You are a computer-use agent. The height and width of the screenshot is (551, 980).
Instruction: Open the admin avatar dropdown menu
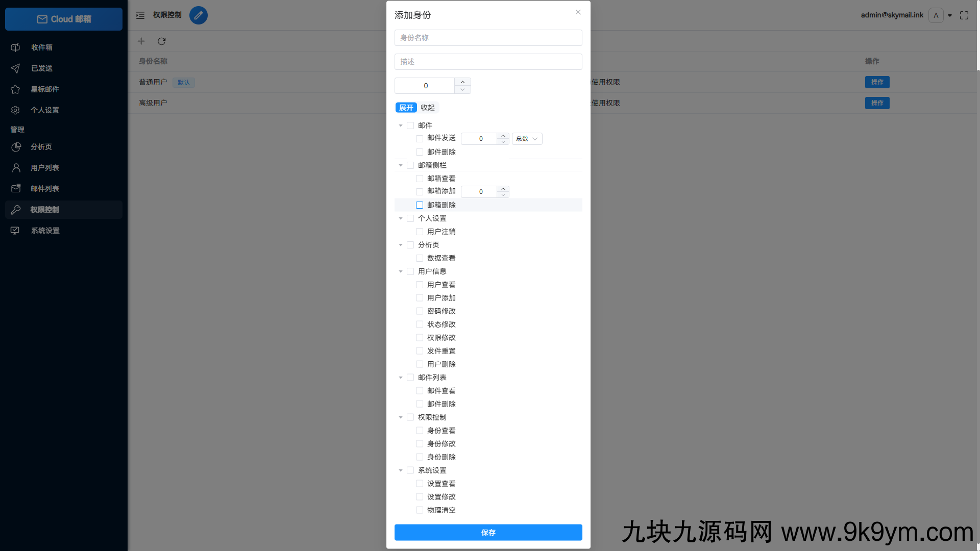(942, 15)
